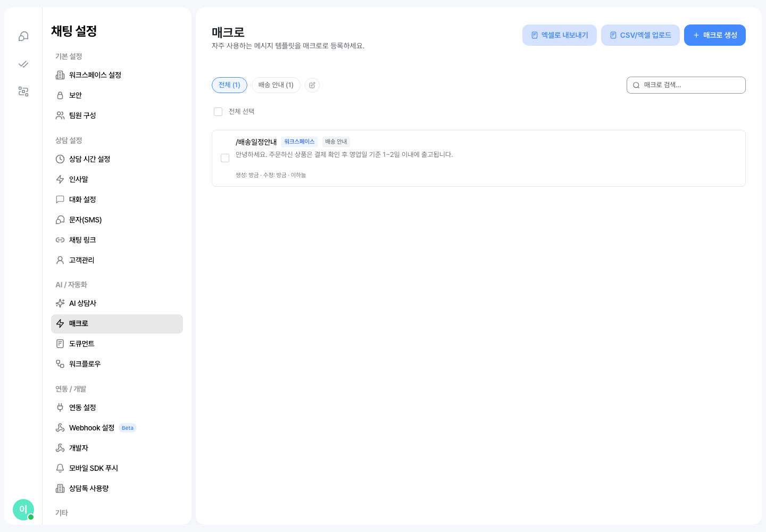This screenshot has width=766, height=532.
Task: Click the people icon next to 팀원 구성
Action: tap(60, 115)
